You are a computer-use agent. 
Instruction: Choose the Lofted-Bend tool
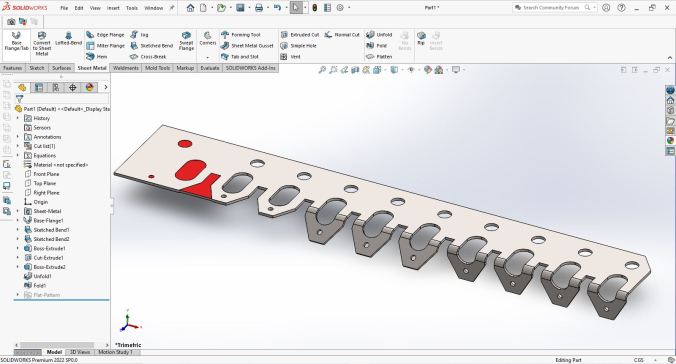click(x=68, y=38)
